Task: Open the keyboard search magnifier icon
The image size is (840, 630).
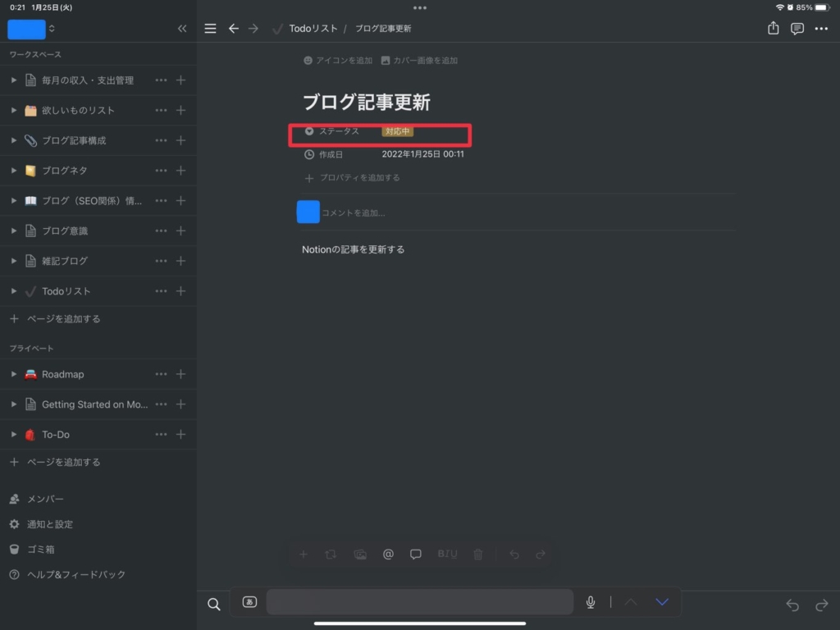Action: point(214,605)
